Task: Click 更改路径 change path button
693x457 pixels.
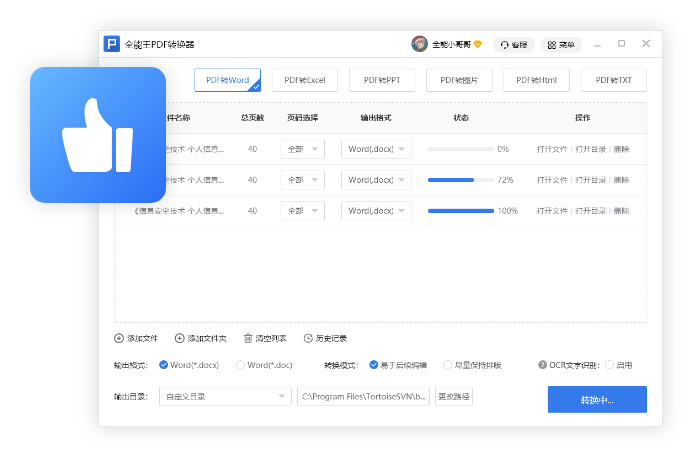Action: [x=453, y=396]
